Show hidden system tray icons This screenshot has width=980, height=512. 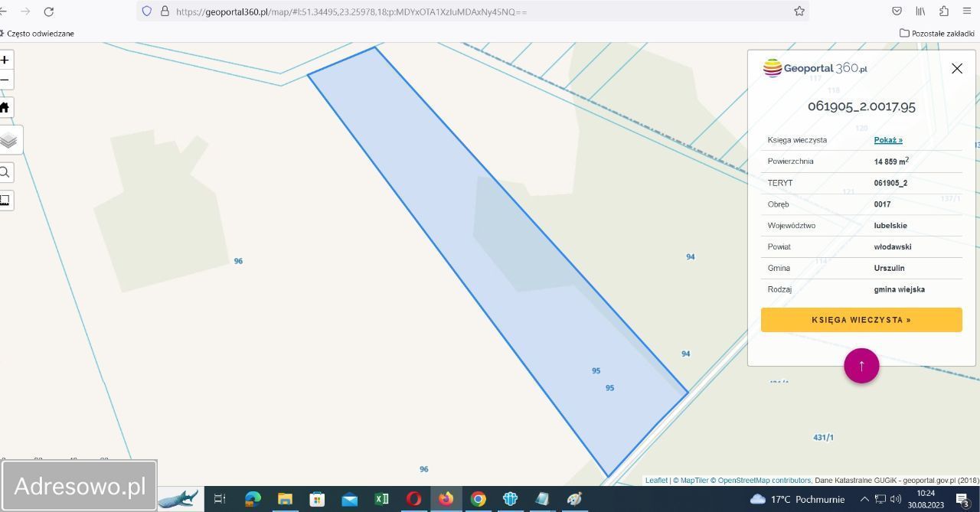point(864,499)
